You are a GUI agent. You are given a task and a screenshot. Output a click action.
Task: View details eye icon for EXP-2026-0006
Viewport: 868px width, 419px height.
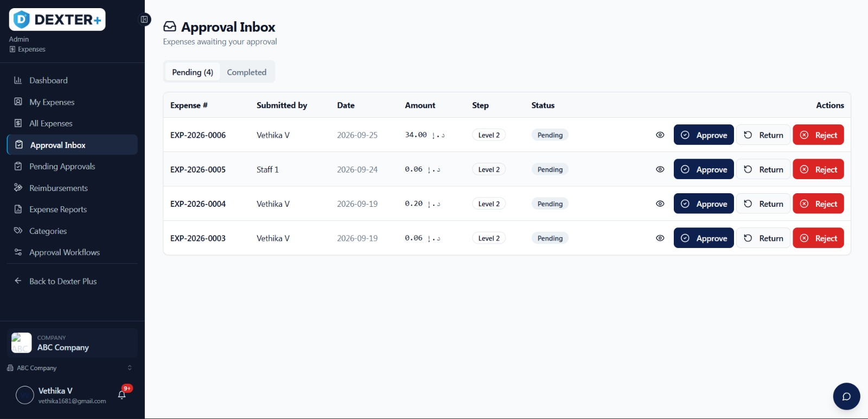tap(660, 135)
